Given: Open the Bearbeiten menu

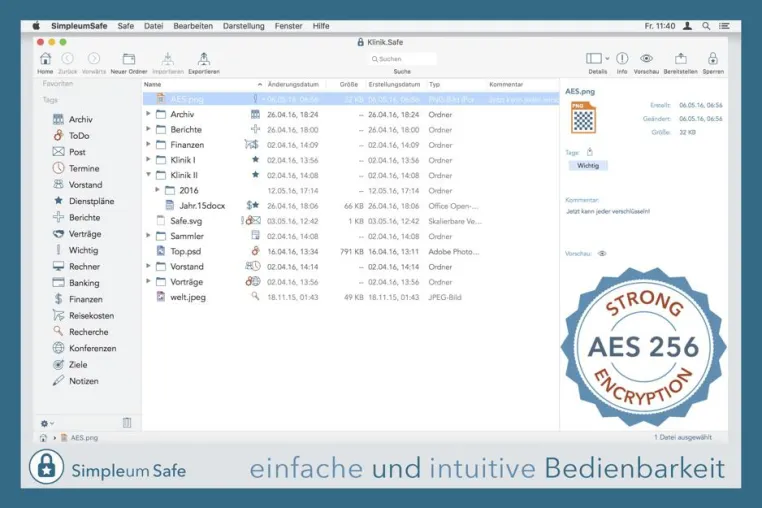Looking at the screenshot, I should coord(193,26).
